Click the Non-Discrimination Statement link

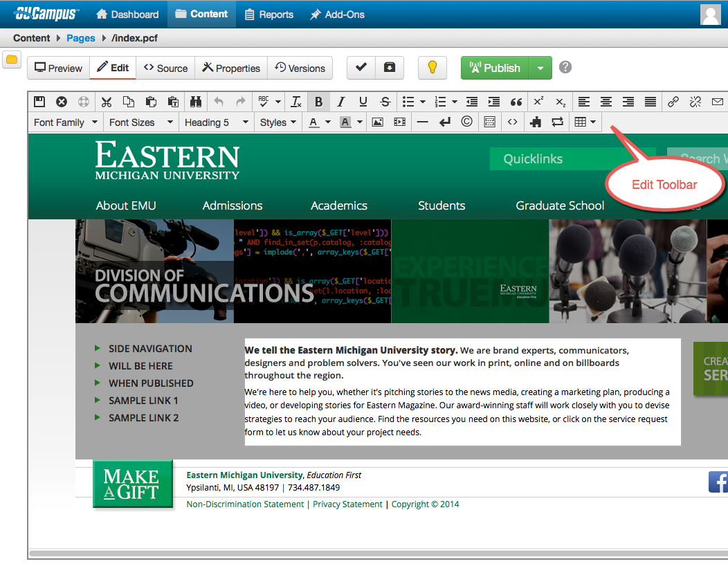245,504
